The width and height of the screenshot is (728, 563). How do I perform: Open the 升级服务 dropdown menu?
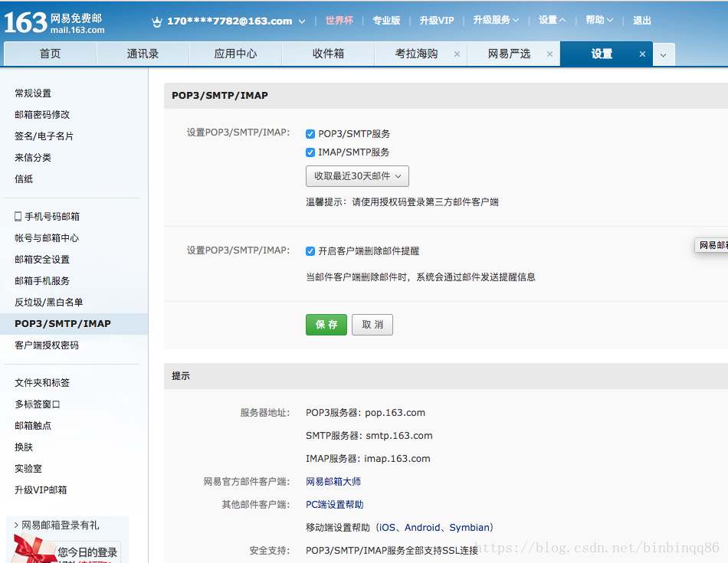(495, 20)
